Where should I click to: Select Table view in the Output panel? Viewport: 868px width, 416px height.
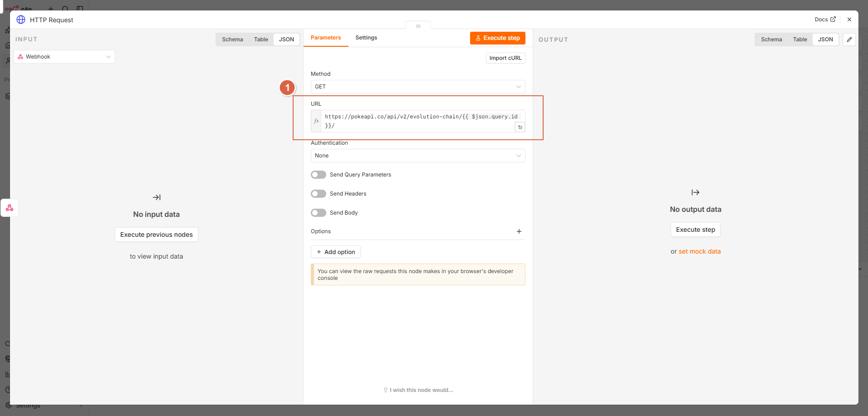click(800, 39)
